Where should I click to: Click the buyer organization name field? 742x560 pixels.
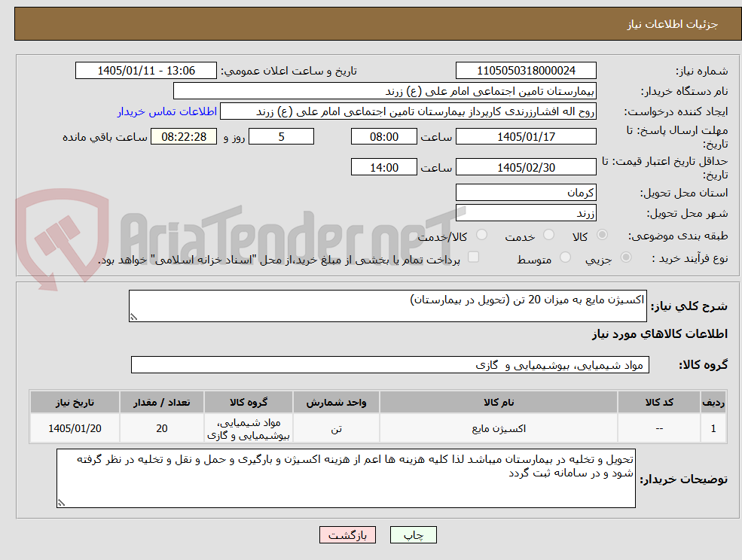point(385,91)
